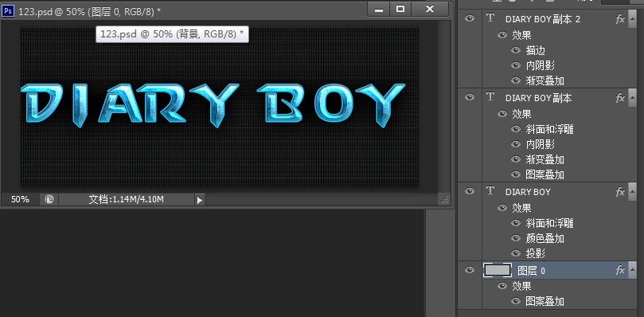Screen dimensions: 644x317
Task: Hide 渐变叠加 effect on DIARY BOY 副本 2
Action: [516, 80]
